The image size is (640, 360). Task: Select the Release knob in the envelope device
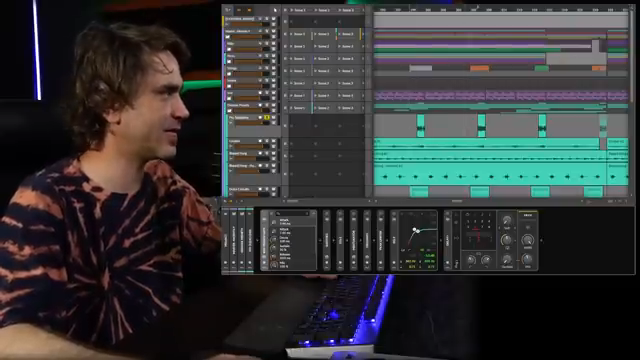273,257
